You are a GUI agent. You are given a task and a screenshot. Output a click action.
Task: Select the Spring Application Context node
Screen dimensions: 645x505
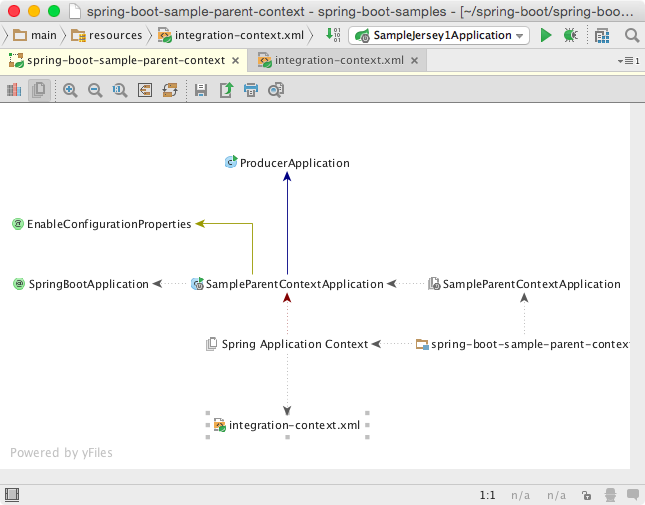(287, 344)
